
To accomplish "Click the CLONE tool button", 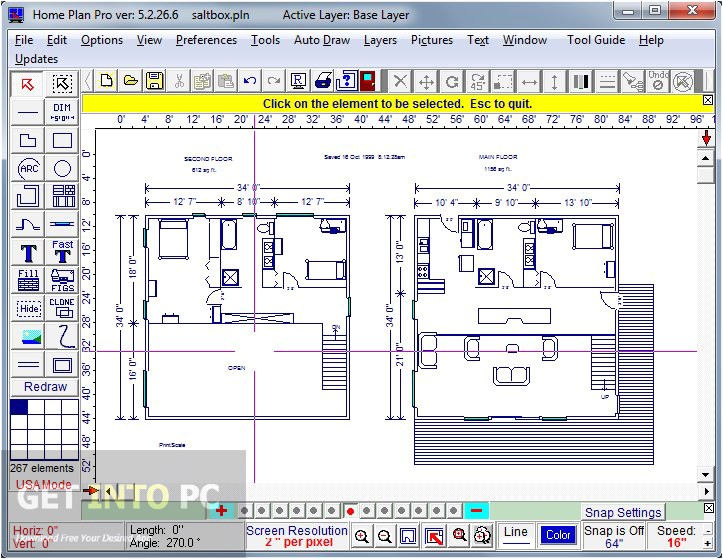I will pyautogui.click(x=62, y=308).
